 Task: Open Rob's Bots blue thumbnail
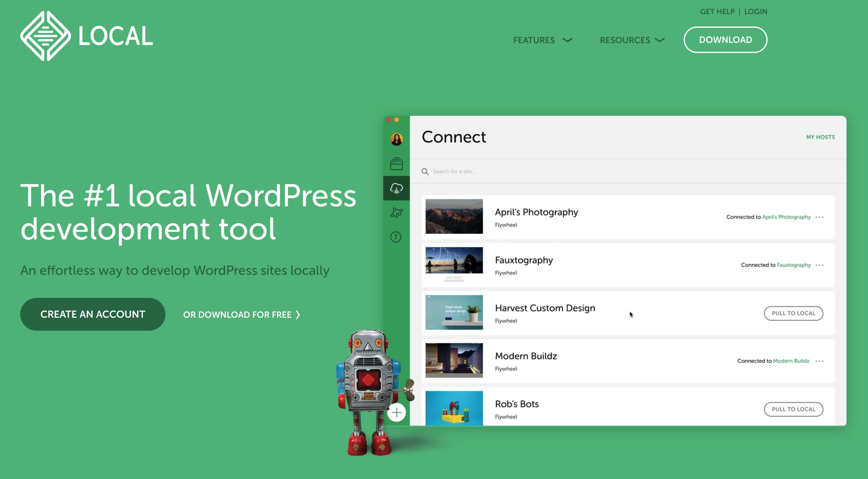pyautogui.click(x=454, y=408)
